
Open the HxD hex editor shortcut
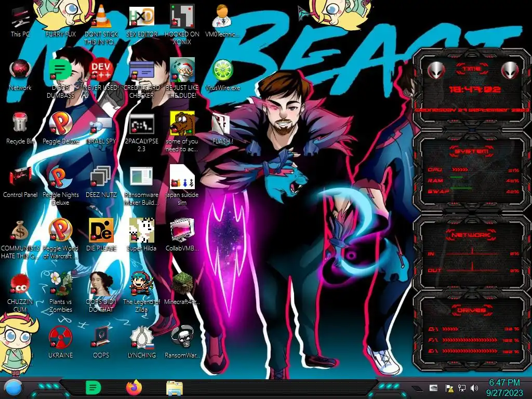click(142, 16)
